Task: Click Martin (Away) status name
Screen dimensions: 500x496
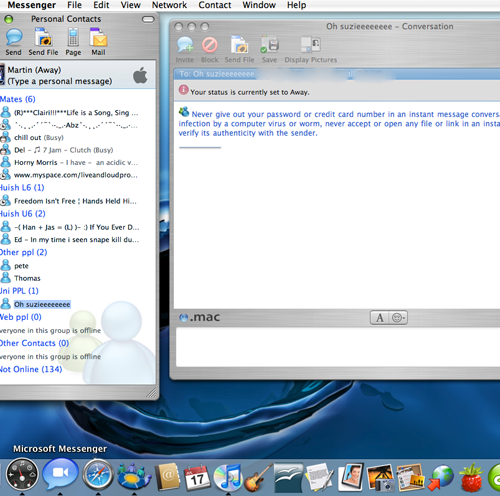Action: [34, 70]
